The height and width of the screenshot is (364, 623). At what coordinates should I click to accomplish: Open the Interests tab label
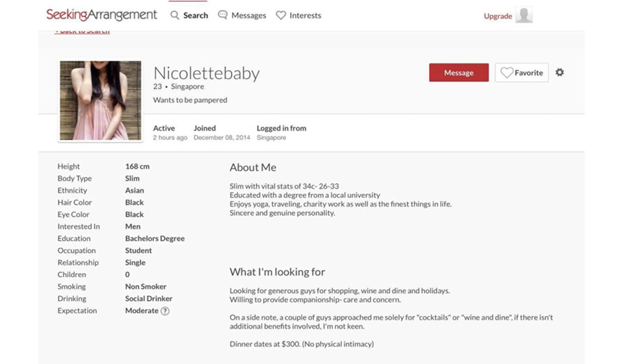click(x=305, y=16)
